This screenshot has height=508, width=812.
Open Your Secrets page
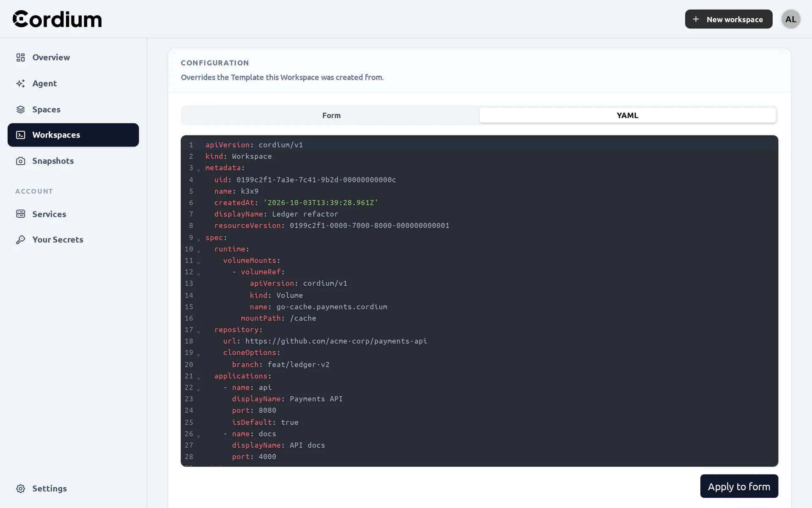coord(73,240)
